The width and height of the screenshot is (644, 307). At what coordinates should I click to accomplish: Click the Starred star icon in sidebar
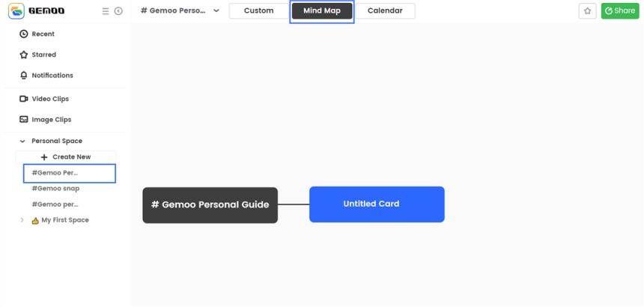(x=23, y=55)
